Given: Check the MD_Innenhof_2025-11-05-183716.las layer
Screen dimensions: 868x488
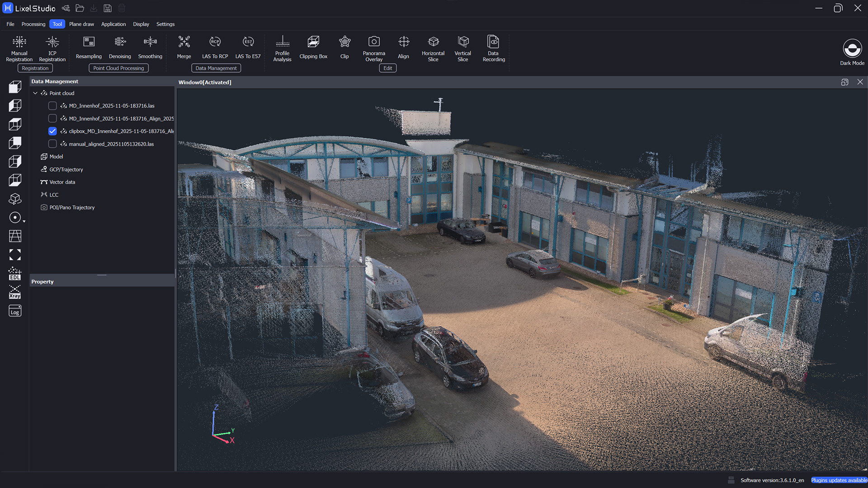Looking at the screenshot, I should (52, 106).
